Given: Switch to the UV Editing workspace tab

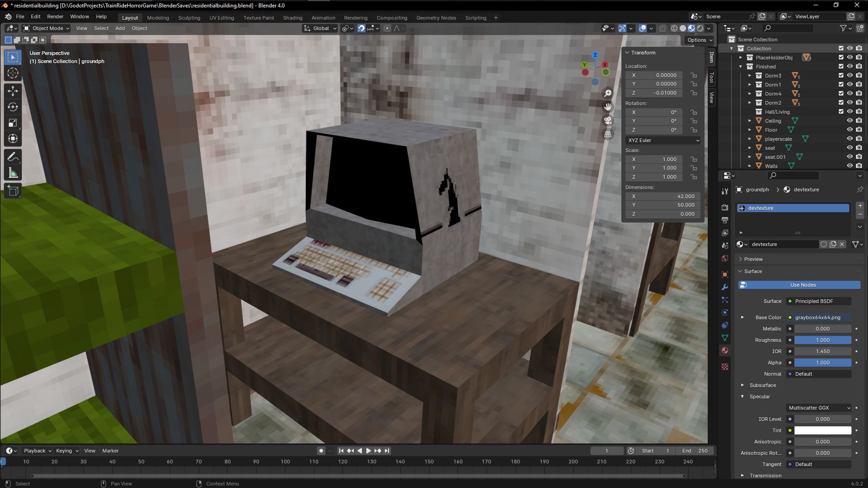Looking at the screenshot, I should tap(222, 18).
